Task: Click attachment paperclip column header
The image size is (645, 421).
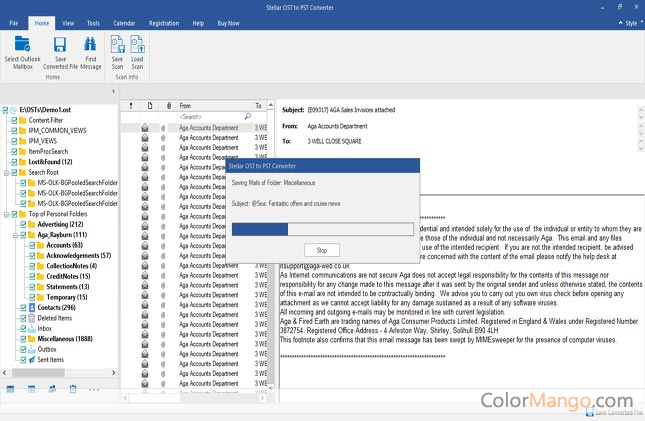Action: [169, 106]
